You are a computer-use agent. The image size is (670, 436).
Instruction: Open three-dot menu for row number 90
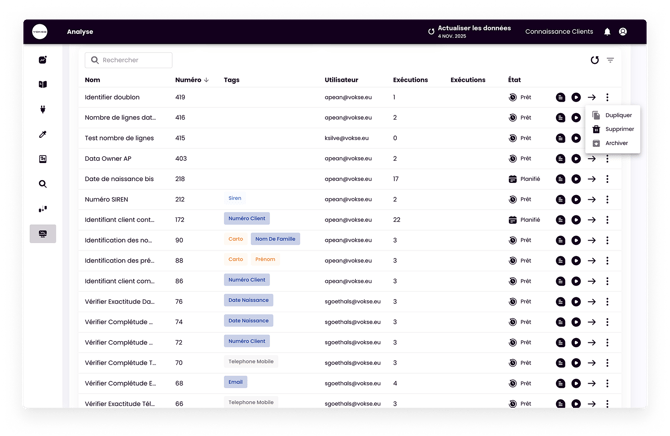(607, 240)
